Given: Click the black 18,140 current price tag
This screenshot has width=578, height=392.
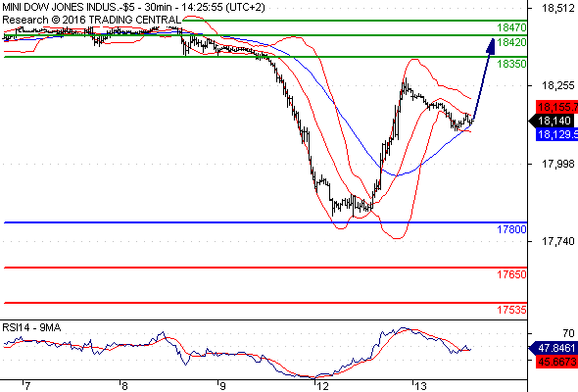Looking at the screenshot, I should [x=552, y=121].
